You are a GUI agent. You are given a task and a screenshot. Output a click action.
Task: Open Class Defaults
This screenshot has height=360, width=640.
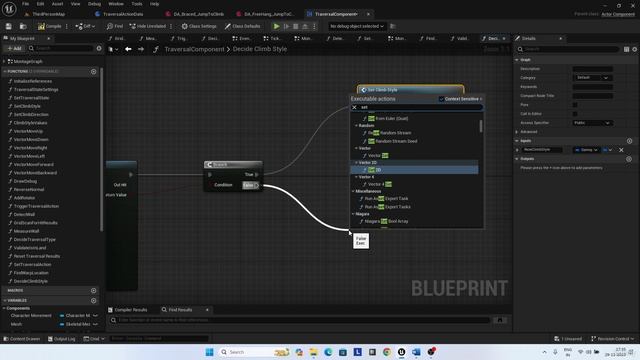(242, 26)
